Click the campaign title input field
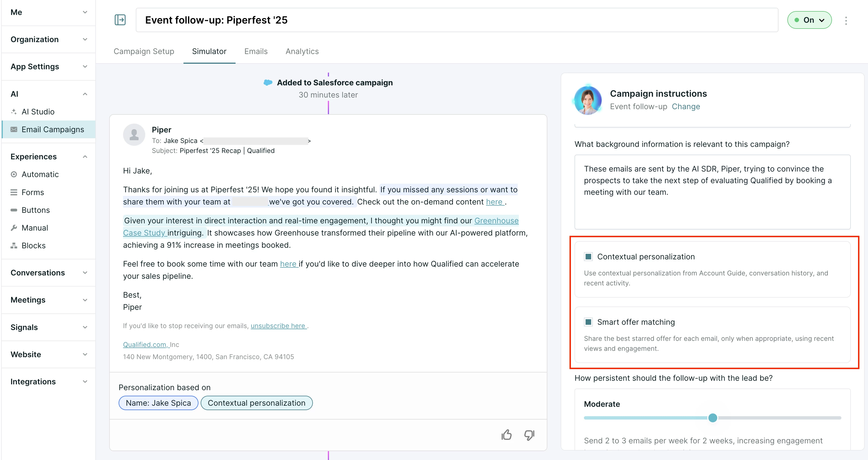The image size is (868, 460). tap(457, 20)
